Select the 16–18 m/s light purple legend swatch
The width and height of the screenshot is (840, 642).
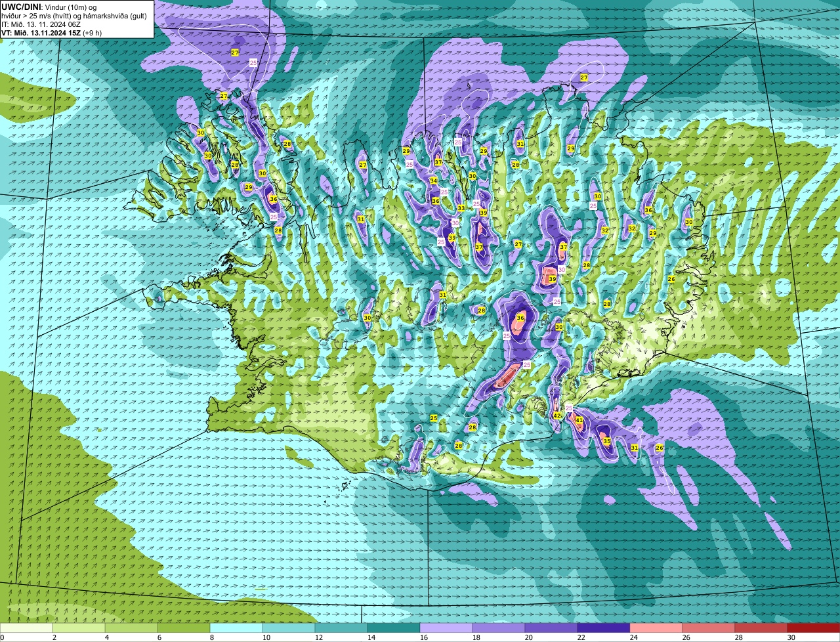click(x=446, y=628)
